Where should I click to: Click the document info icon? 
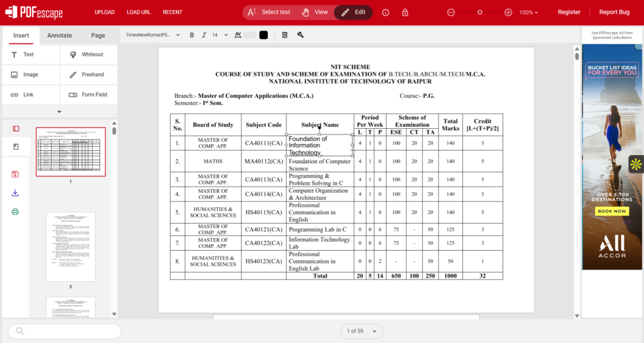[386, 13]
